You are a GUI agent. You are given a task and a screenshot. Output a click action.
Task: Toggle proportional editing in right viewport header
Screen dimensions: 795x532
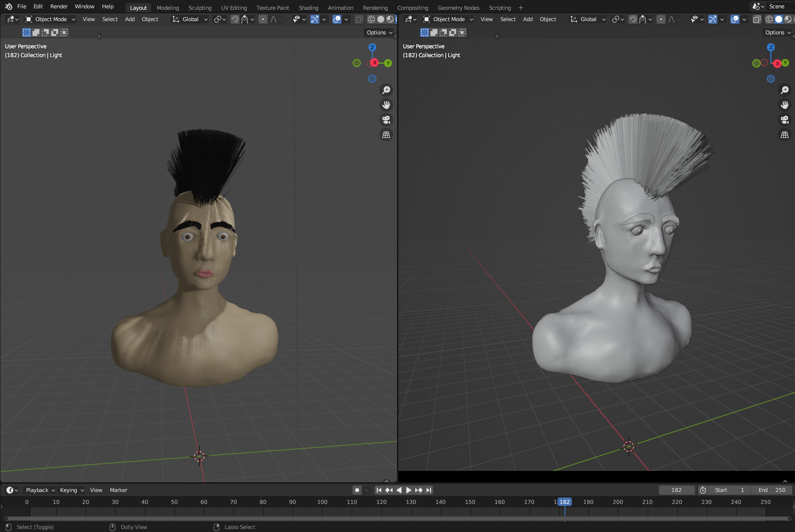tap(661, 19)
